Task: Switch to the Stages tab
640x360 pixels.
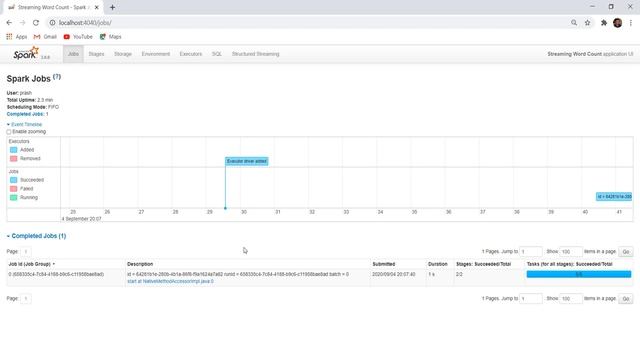Action: pyautogui.click(x=96, y=54)
